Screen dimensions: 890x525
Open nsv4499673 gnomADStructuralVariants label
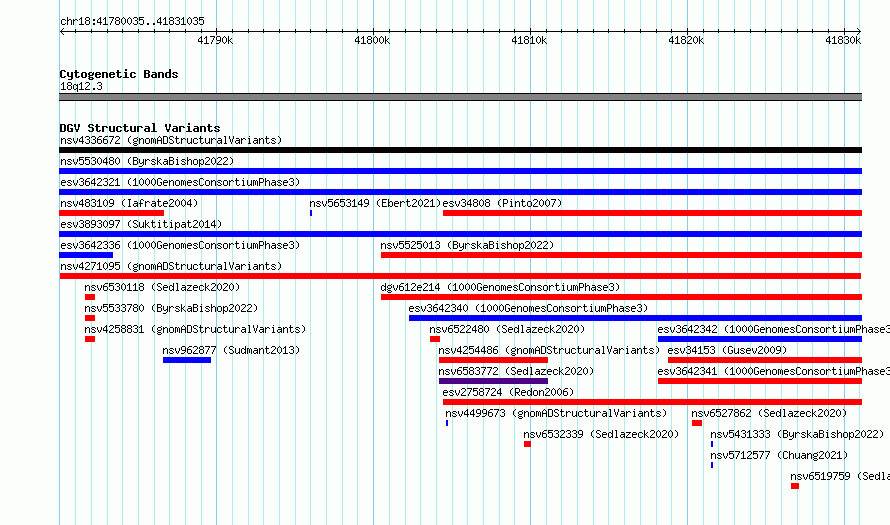pos(556,413)
